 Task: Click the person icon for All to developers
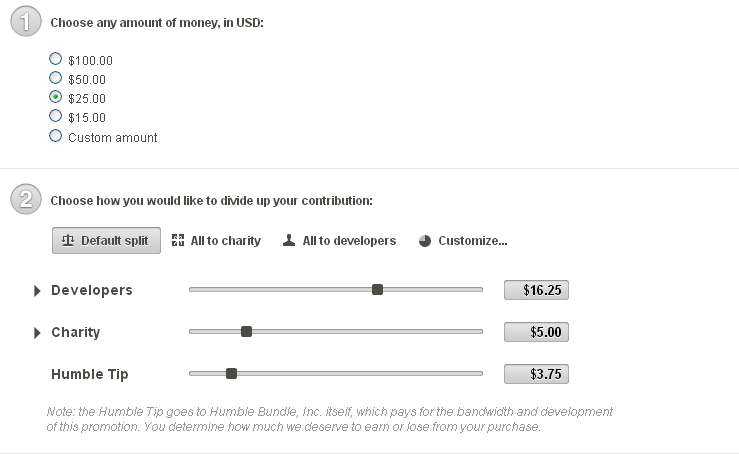point(289,241)
